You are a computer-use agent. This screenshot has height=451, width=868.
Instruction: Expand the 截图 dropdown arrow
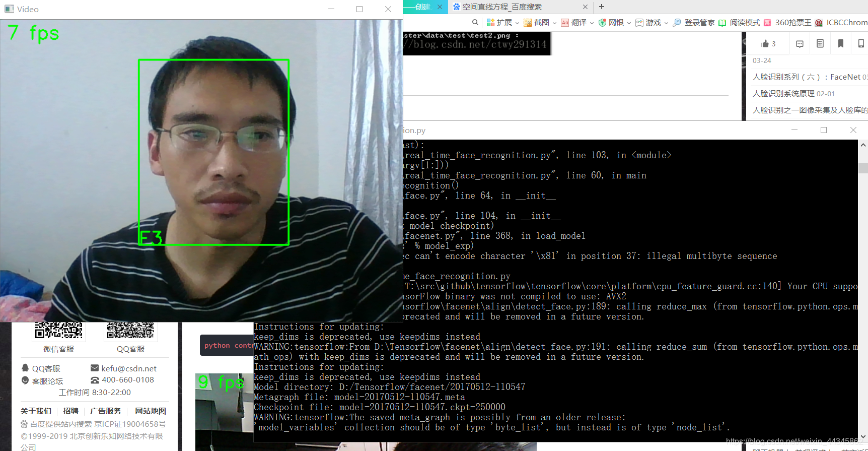coord(554,23)
